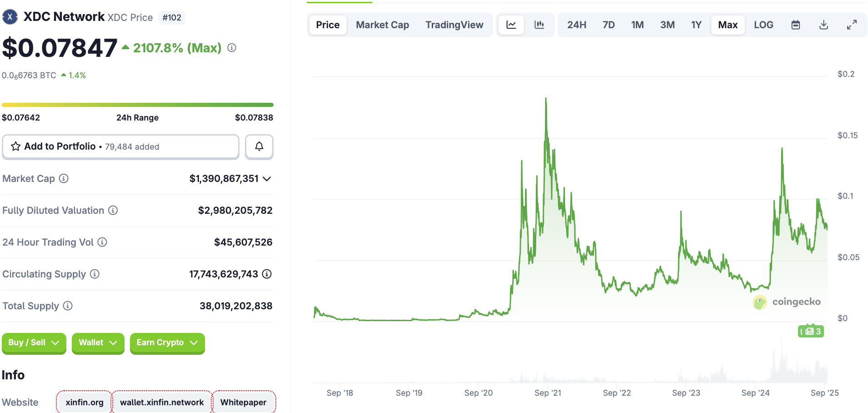Toggle LOG scale on chart
This screenshot has height=413, width=868.
coord(763,25)
